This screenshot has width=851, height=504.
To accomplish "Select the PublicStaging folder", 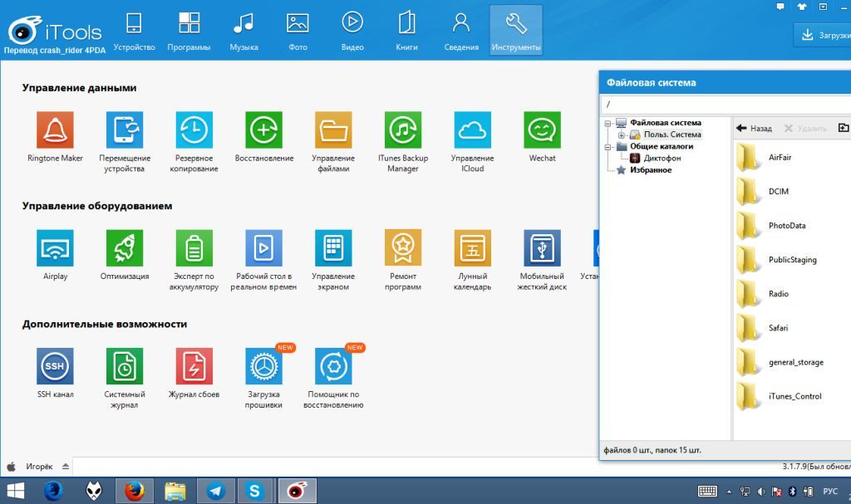I will point(792,260).
